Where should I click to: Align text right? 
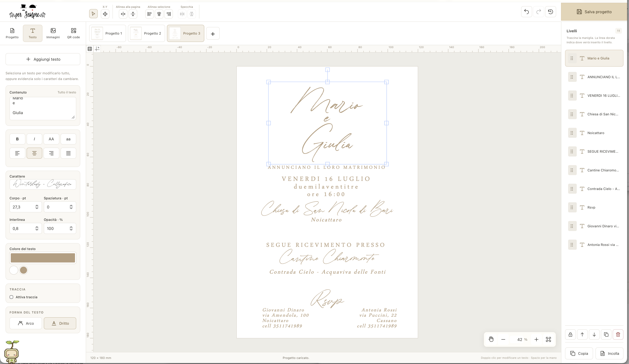51,153
